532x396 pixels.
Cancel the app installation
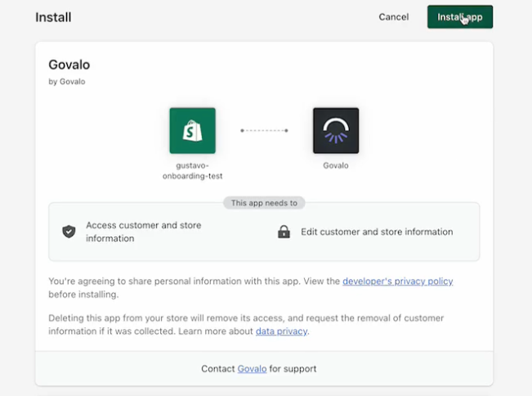[x=394, y=17]
